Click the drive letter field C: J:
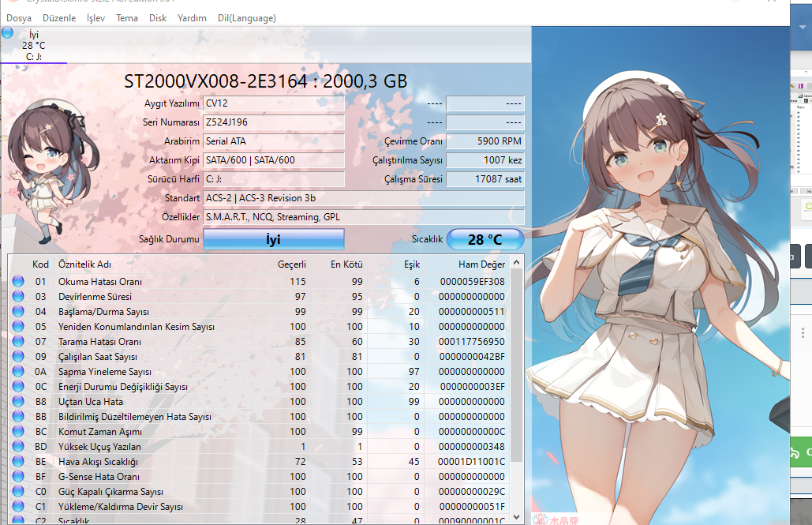 tap(274, 178)
